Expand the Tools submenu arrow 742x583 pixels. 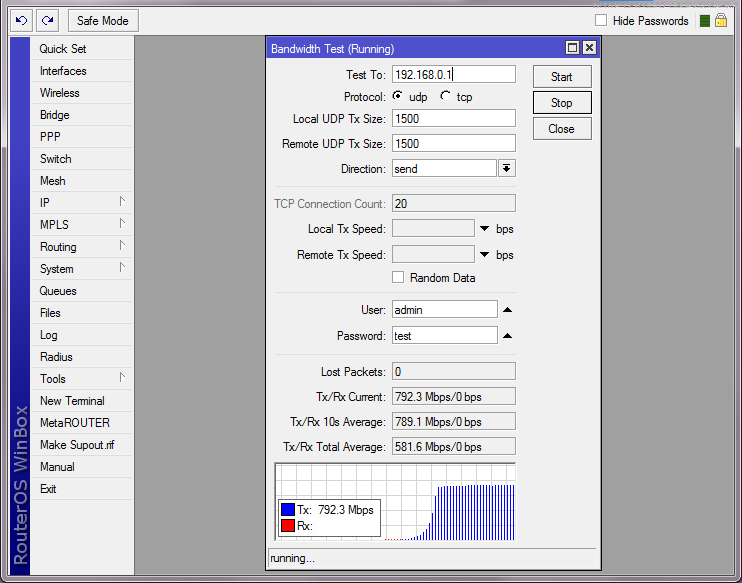click(122, 378)
